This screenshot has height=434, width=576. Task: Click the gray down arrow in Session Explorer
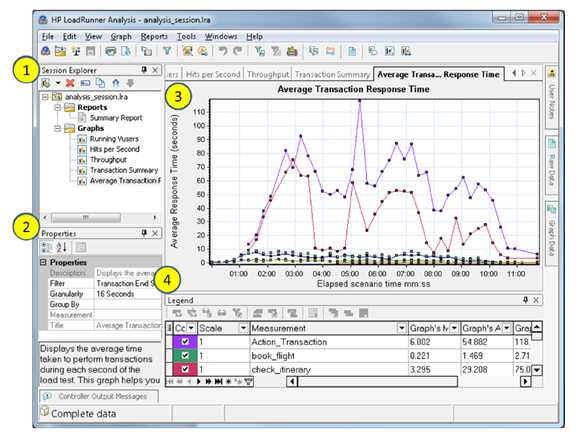(x=130, y=83)
